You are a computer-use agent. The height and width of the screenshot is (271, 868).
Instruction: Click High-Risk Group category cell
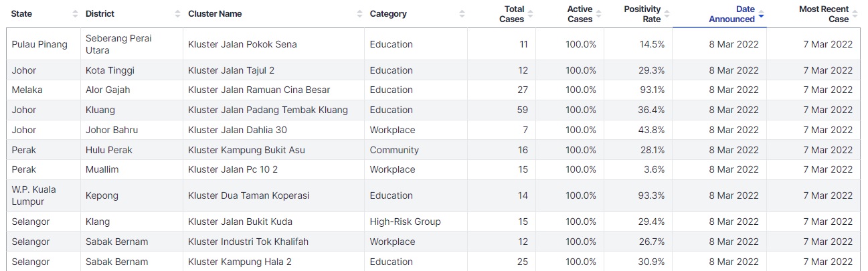coord(405,221)
